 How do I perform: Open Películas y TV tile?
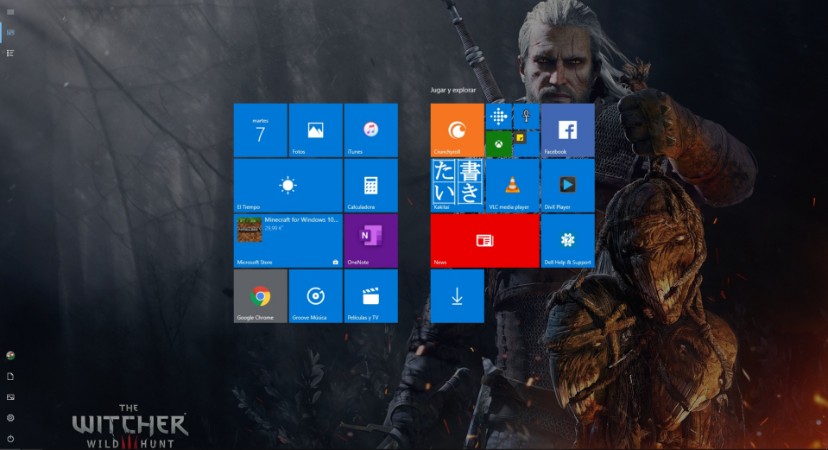tap(371, 296)
